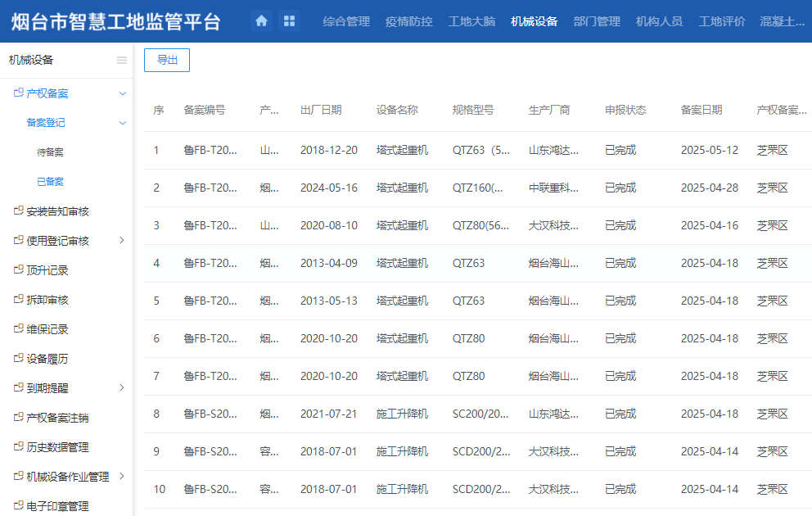The width and height of the screenshot is (812, 516).
Task: Go to the home page icon
Action: tap(261, 21)
